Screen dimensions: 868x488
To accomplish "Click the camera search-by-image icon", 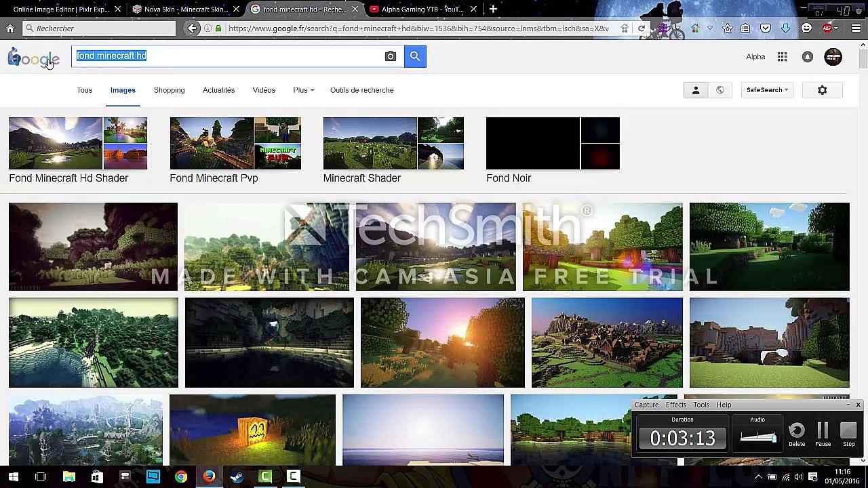I will [390, 56].
